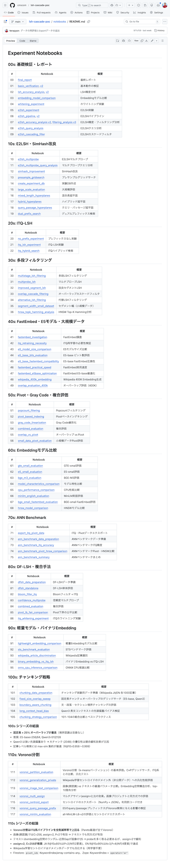
Task: Open voronoi_centroid_export notebook
Action: pyautogui.click(x=34, y=802)
